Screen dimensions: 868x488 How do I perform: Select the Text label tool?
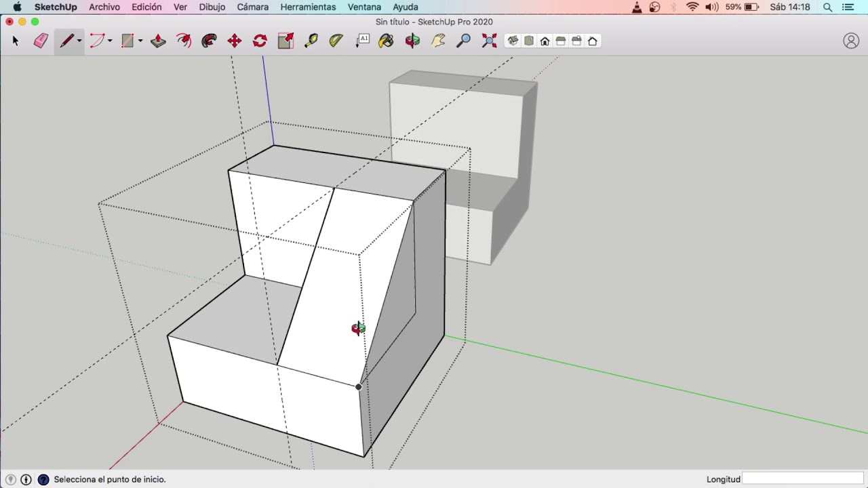(x=362, y=41)
